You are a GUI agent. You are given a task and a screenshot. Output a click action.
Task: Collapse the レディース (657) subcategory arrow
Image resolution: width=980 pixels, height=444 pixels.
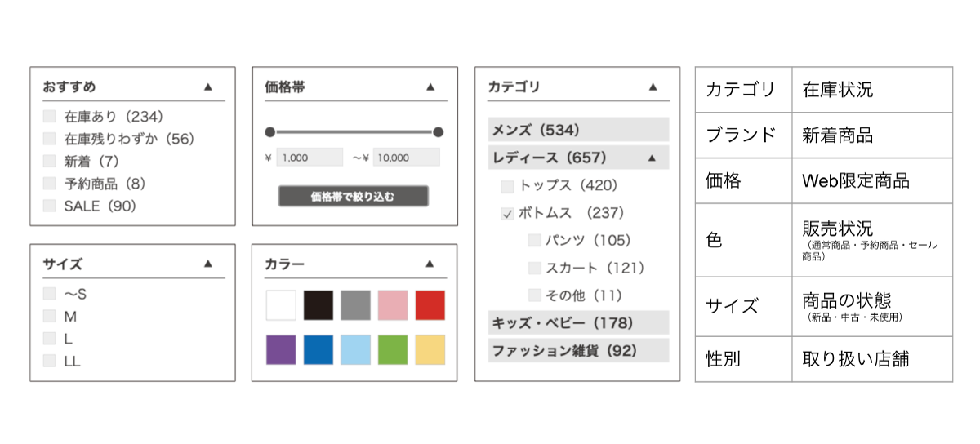pos(652,157)
